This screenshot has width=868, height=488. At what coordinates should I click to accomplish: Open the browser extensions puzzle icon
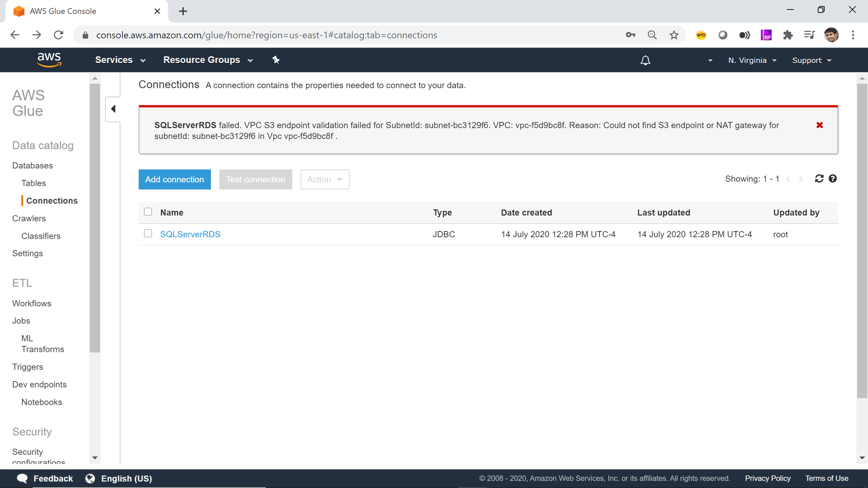click(x=788, y=35)
